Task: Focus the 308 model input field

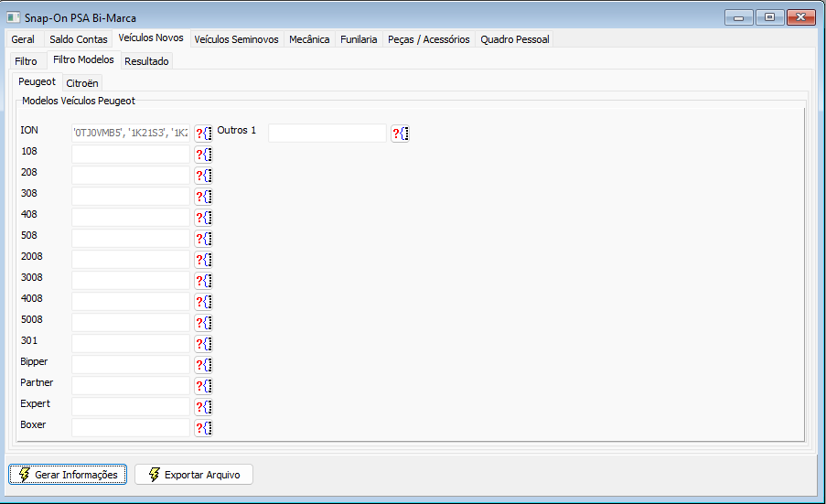Action: pyautogui.click(x=131, y=197)
